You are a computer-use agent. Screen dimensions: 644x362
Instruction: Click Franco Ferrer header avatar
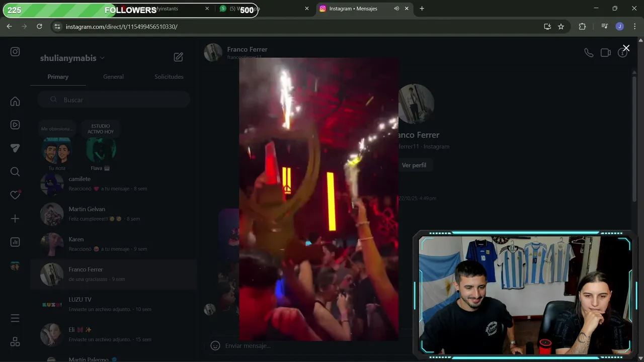coord(213,52)
